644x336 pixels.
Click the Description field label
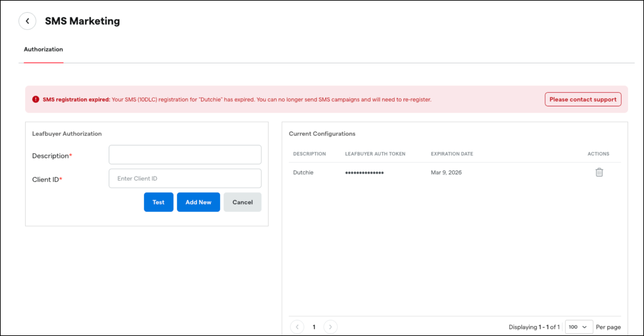pyautogui.click(x=52, y=156)
